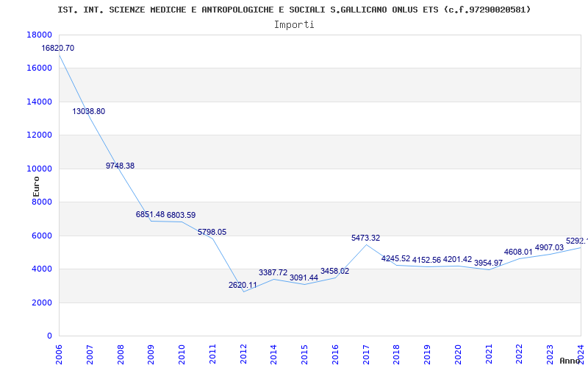Select the y-axis tick 18000

(39, 35)
